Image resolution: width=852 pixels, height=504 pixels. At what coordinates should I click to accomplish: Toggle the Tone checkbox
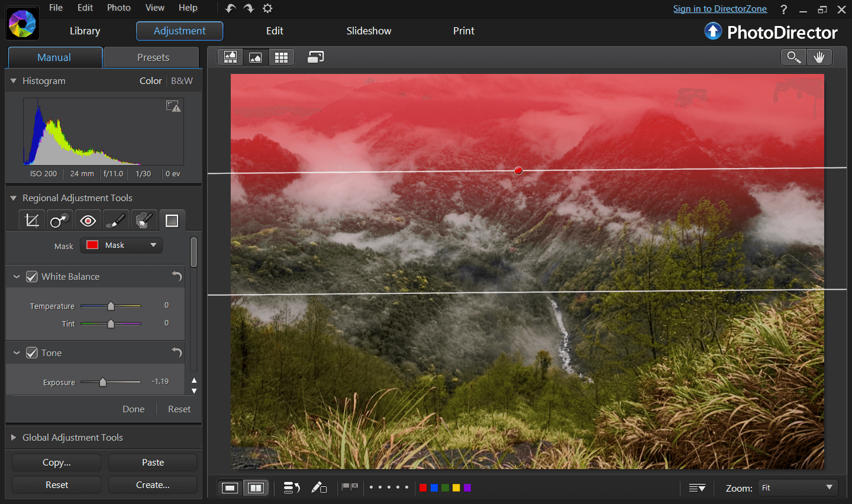(x=32, y=353)
